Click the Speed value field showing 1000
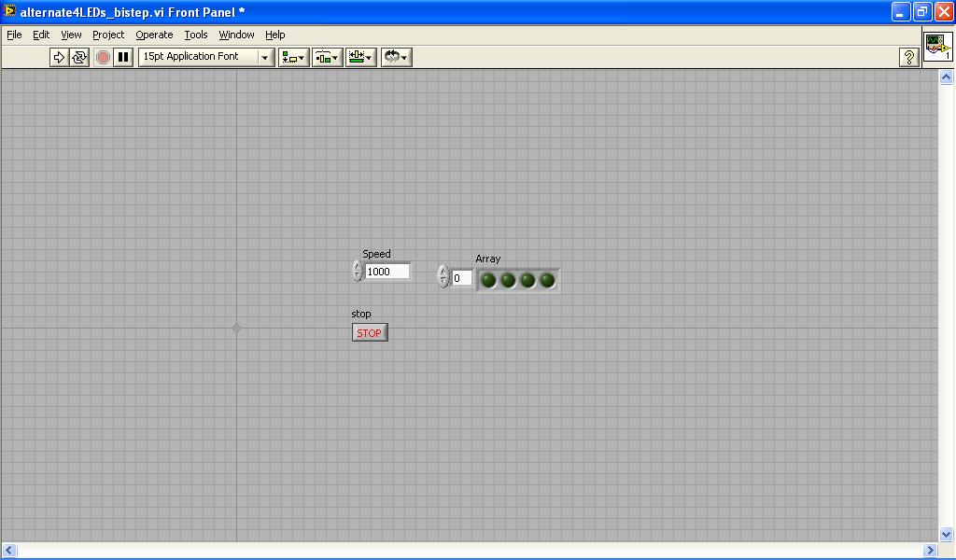This screenshot has width=956, height=560. [387, 272]
